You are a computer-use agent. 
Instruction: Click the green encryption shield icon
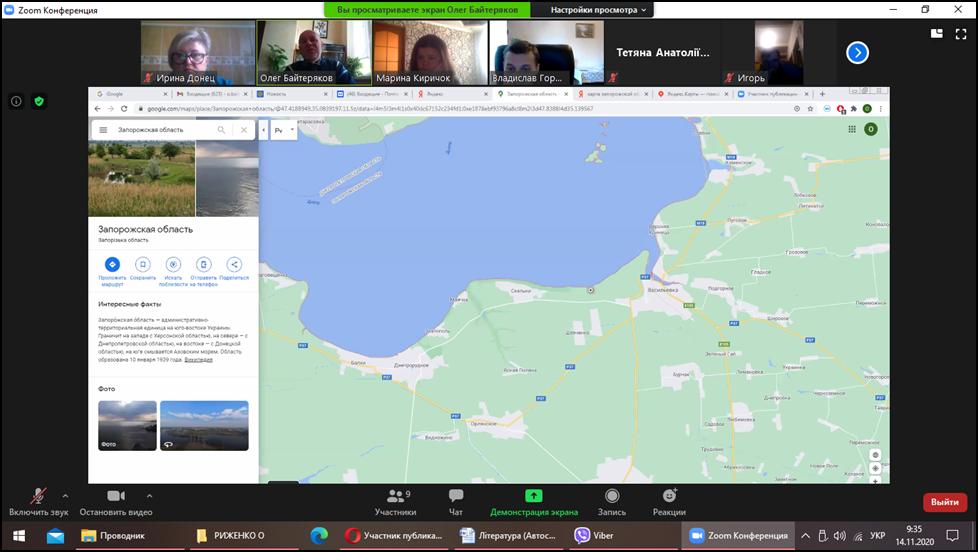click(x=39, y=101)
